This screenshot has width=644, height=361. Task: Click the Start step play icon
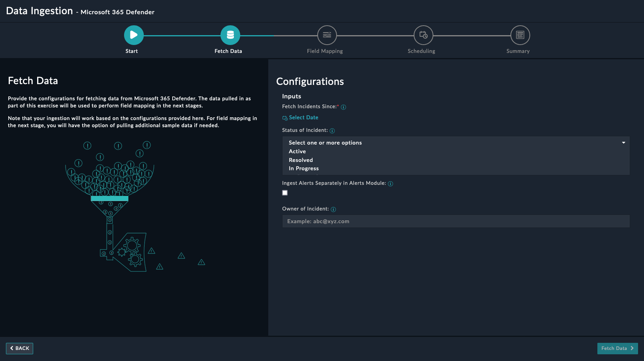[x=134, y=35]
